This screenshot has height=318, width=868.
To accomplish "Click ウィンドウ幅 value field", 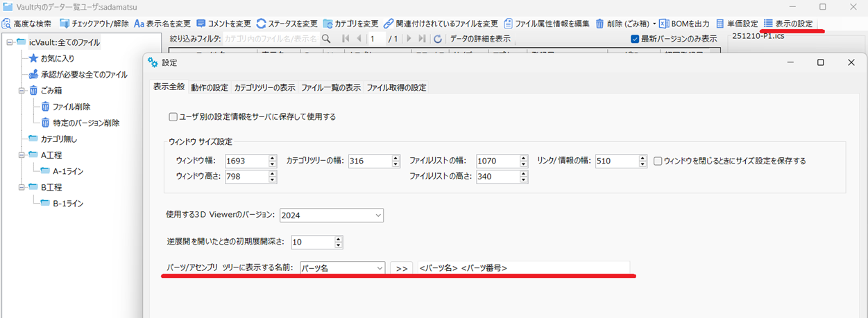I will point(246,161).
